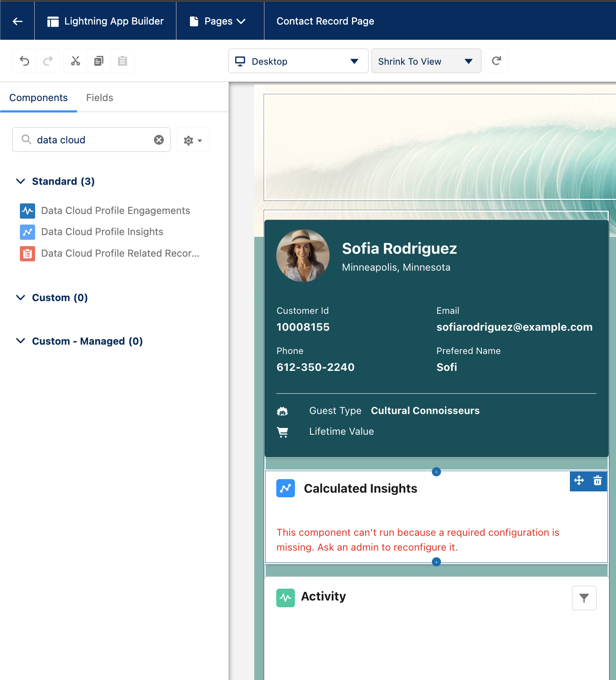Click Sofia Rodriguez's profile photo

(x=303, y=255)
